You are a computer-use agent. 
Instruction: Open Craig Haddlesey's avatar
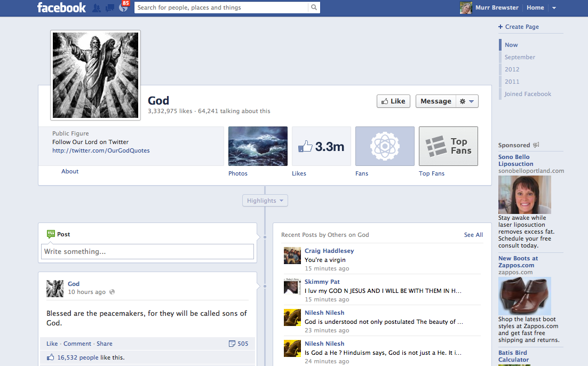(x=292, y=256)
